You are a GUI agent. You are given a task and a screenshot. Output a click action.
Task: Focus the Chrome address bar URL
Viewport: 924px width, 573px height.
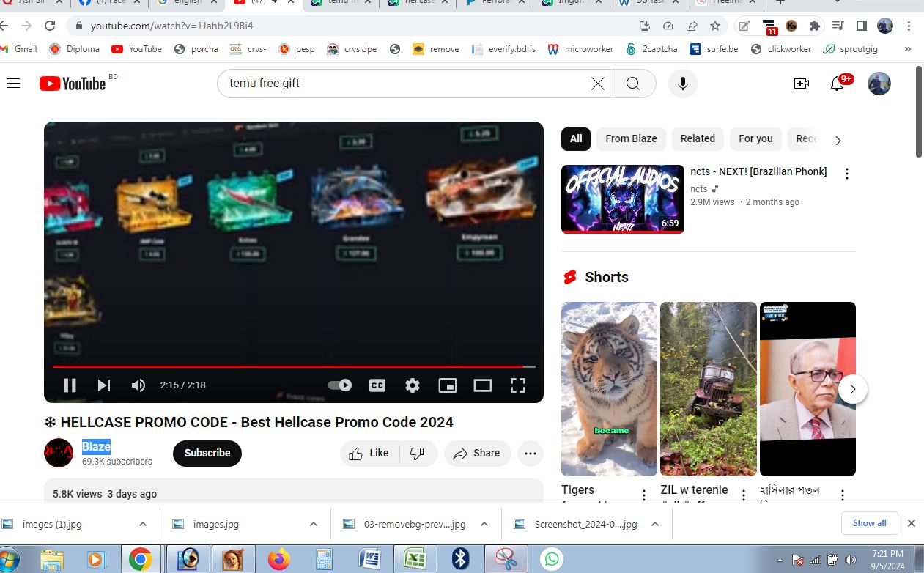(171, 26)
